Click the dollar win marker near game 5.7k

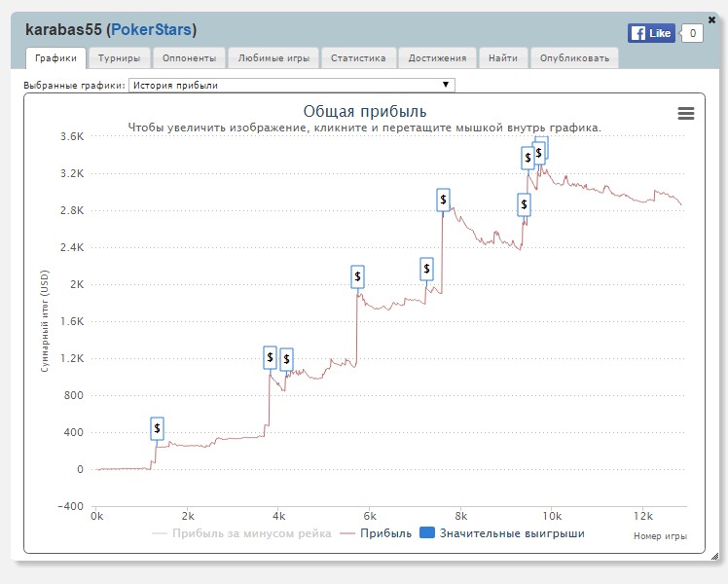click(357, 276)
